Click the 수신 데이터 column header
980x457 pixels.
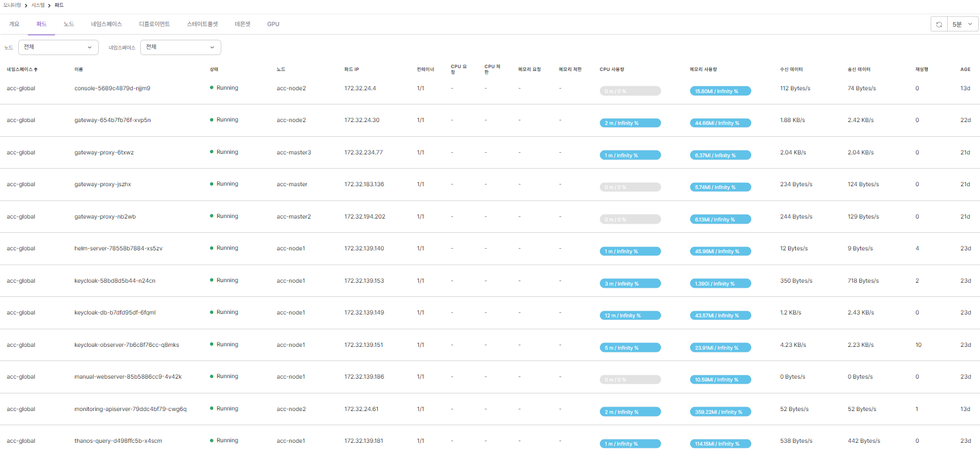tap(791, 69)
